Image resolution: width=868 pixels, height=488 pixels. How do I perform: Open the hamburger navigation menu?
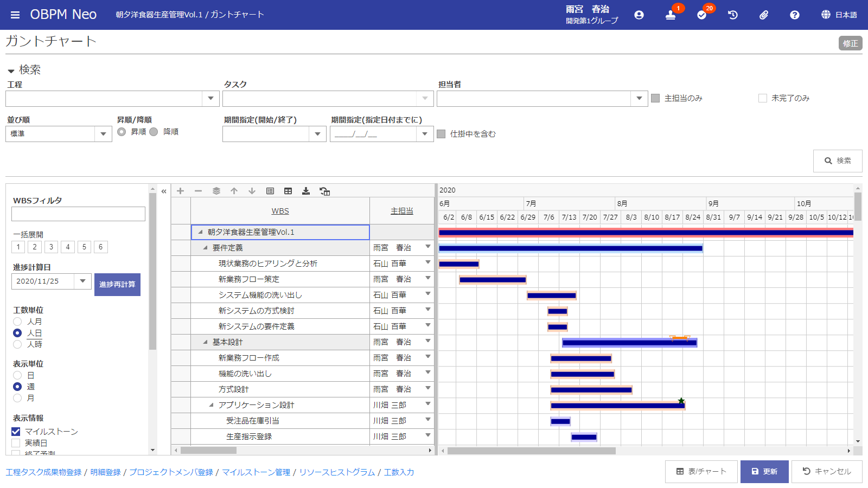coord(15,15)
